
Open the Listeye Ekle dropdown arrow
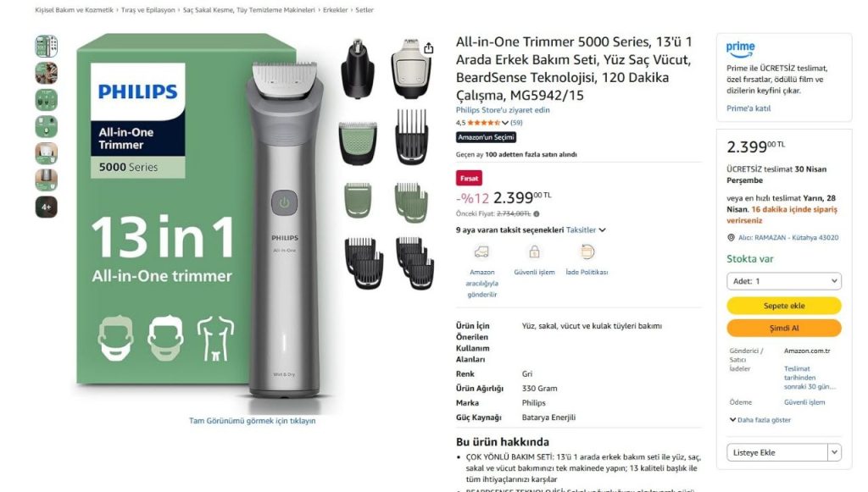tap(834, 452)
